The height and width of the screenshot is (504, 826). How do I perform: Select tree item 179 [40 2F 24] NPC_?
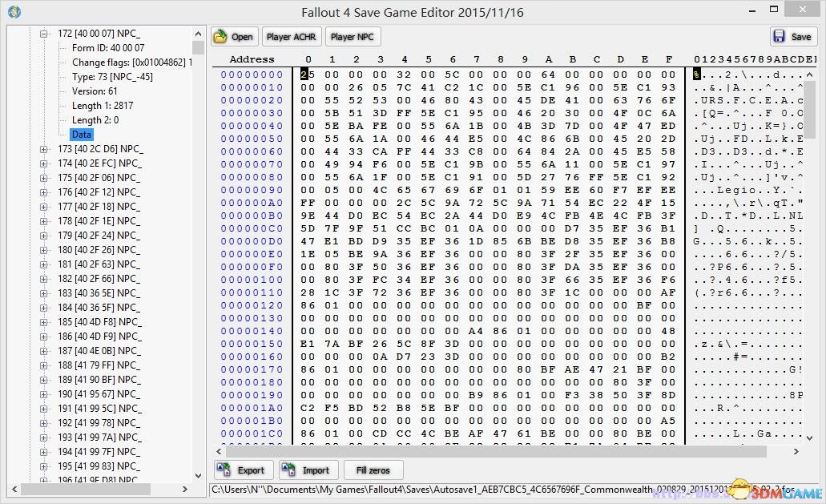(99, 236)
